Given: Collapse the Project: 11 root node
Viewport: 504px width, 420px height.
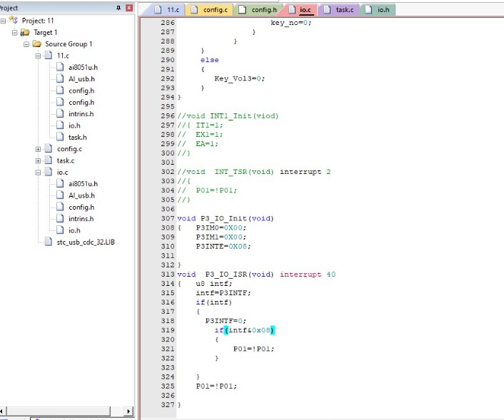Looking at the screenshot, I should coord(3,21).
